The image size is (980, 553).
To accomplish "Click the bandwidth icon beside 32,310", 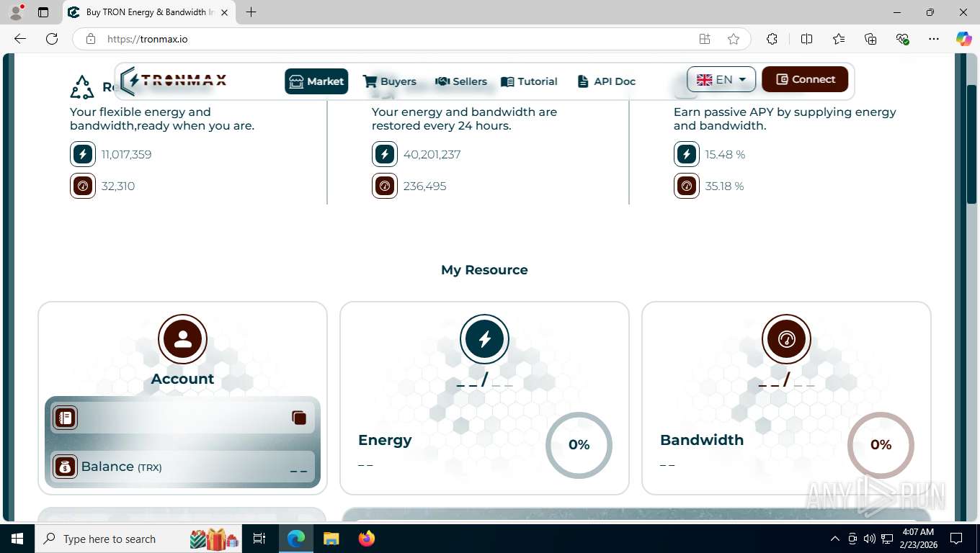I will pyautogui.click(x=83, y=186).
